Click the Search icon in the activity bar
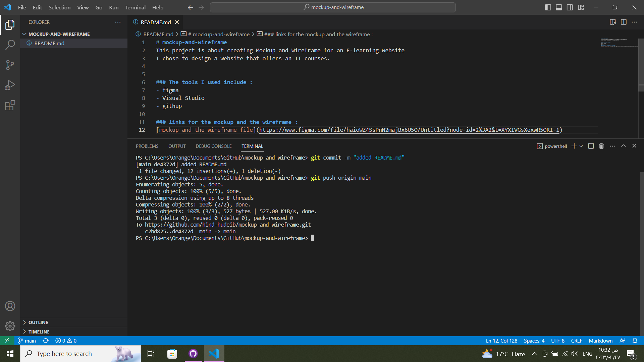The width and height of the screenshot is (644, 362). (10, 45)
